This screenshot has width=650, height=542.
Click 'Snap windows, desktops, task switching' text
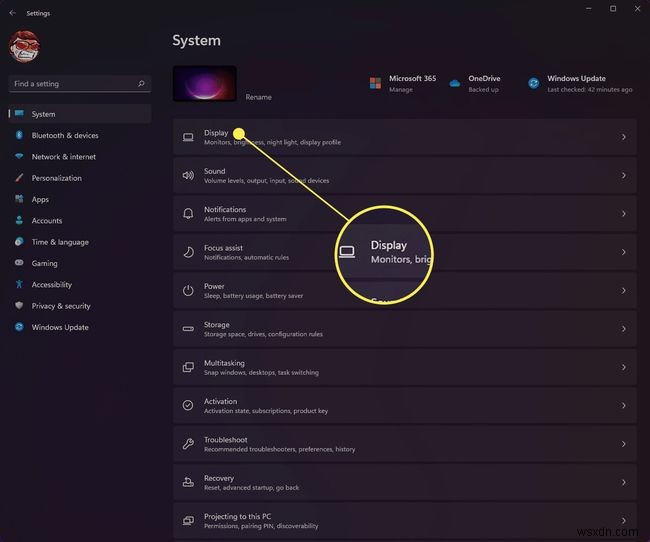click(261, 372)
